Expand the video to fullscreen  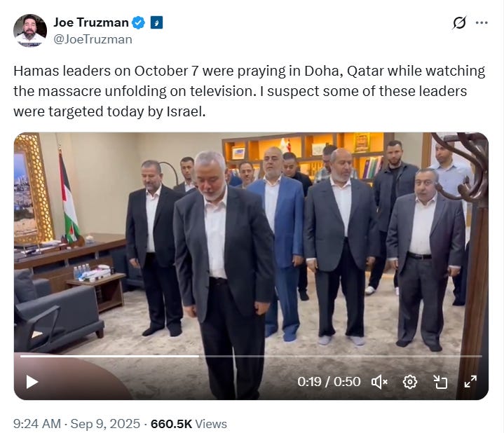470,382
